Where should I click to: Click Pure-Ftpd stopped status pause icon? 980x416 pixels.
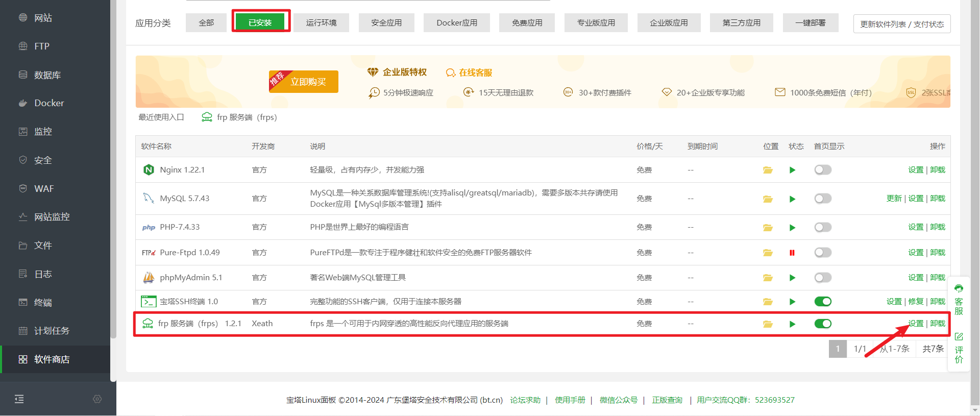pos(792,253)
